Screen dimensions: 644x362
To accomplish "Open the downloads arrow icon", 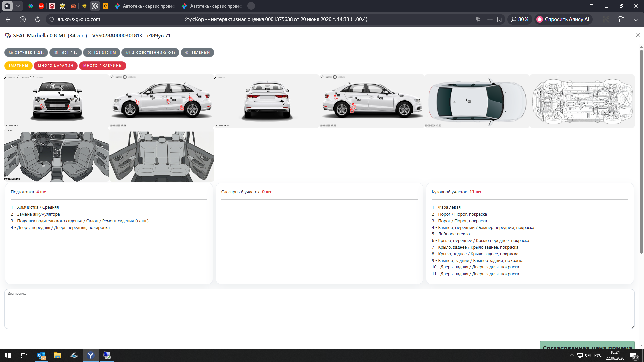I will click(x=636, y=19).
